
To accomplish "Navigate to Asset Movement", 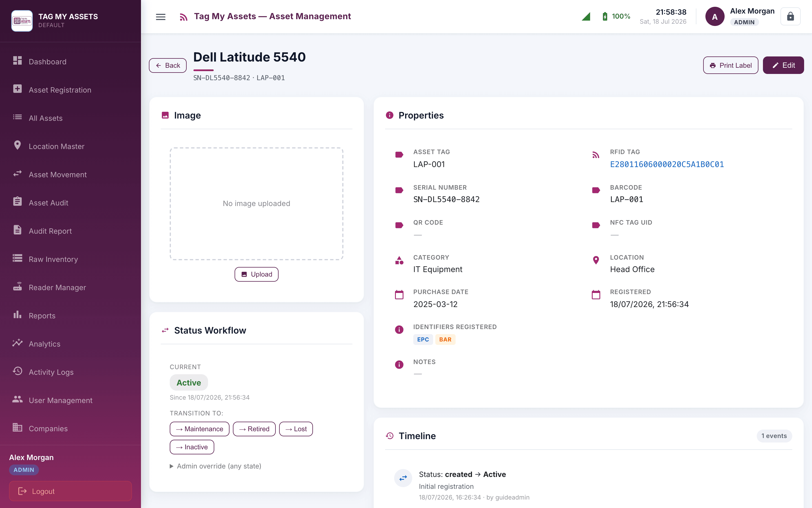I will 70,174.
